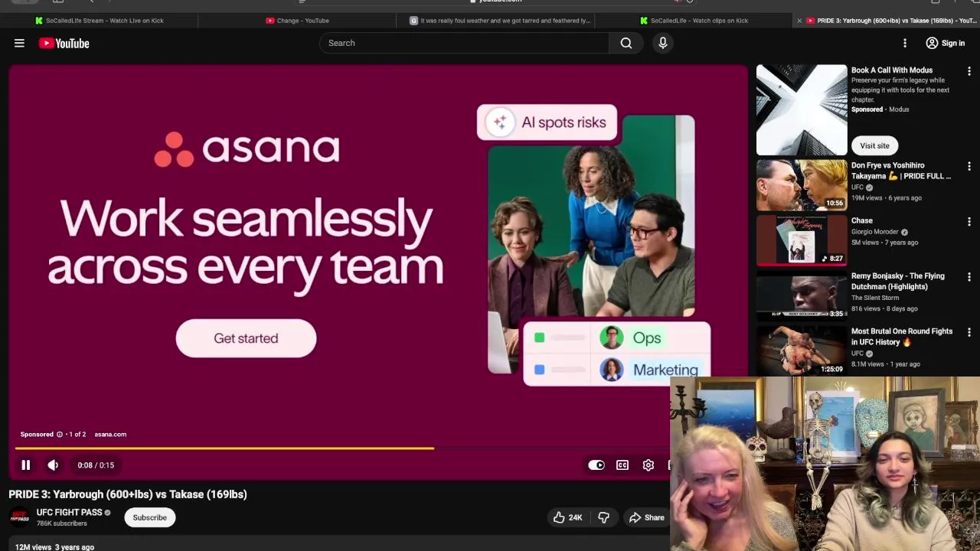Click the AI spots risks badge in ad
The image size is (980, 551).
coord(547,122)
